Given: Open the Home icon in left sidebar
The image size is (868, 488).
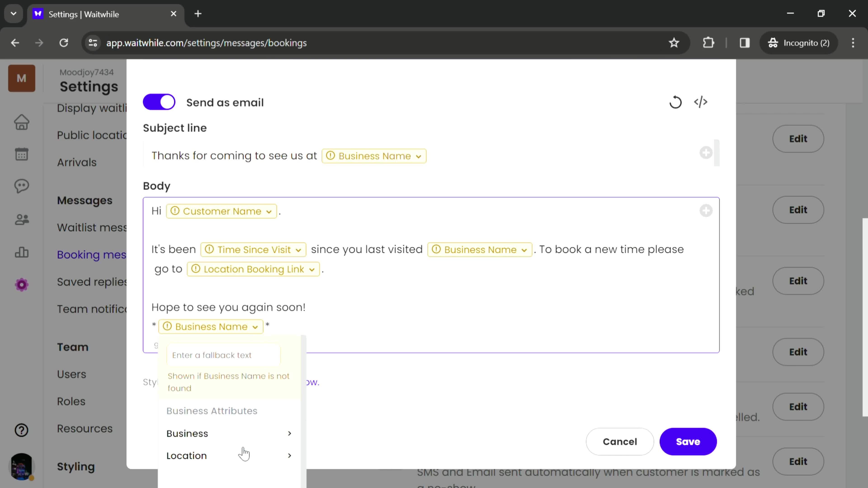Looking at the screenshot, I should pos(21,122).
